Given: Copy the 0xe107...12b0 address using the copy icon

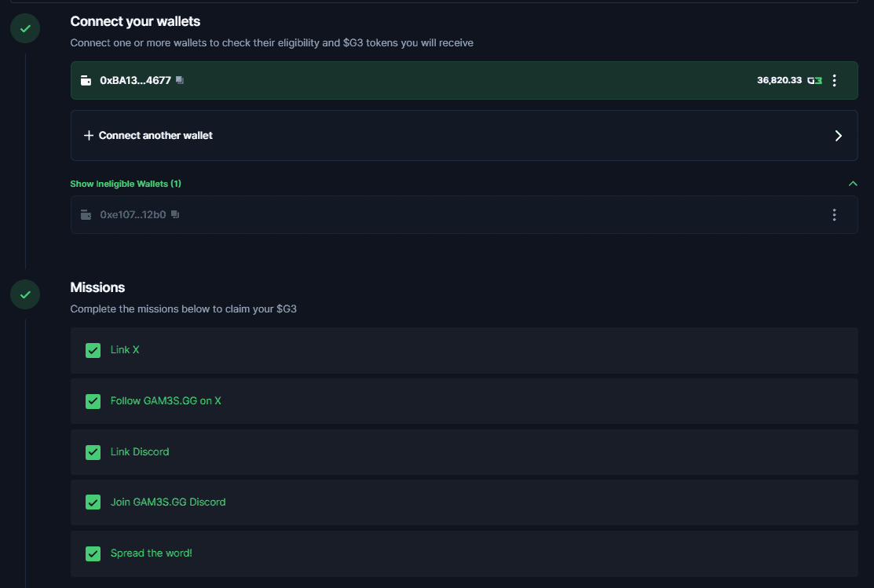Looking at the screenshot, I should pos(174,214).
